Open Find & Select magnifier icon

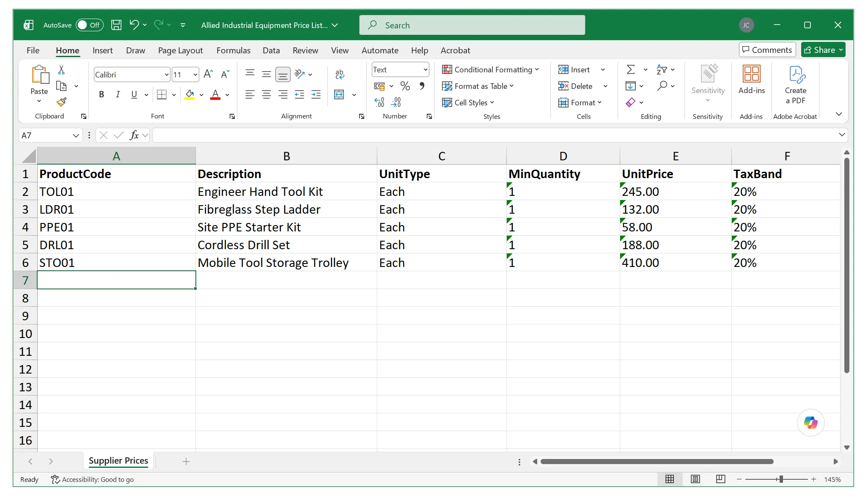click(x=662, y=86)
